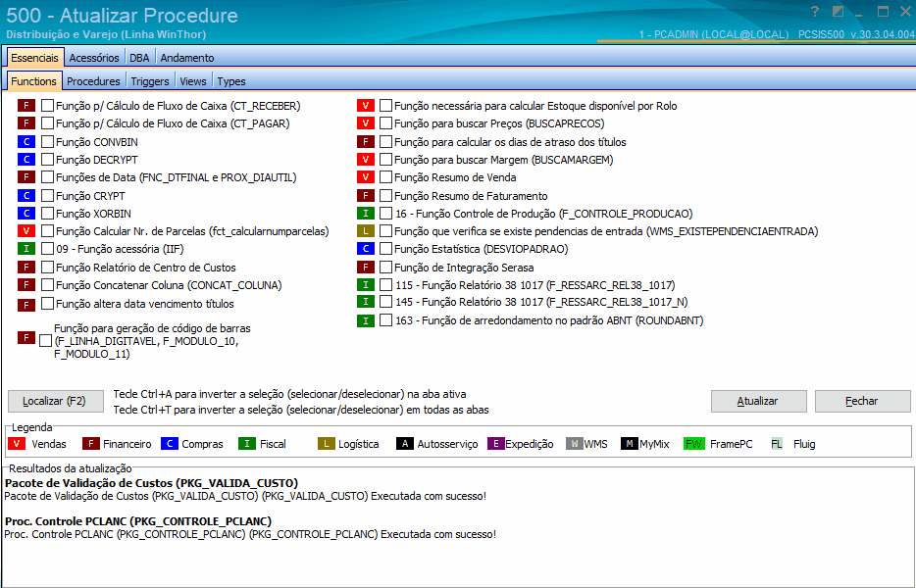Screen dimensions: 916x588
Task: Click bold Pacote de Validação de Custos heading
Action: coord(152,483)
